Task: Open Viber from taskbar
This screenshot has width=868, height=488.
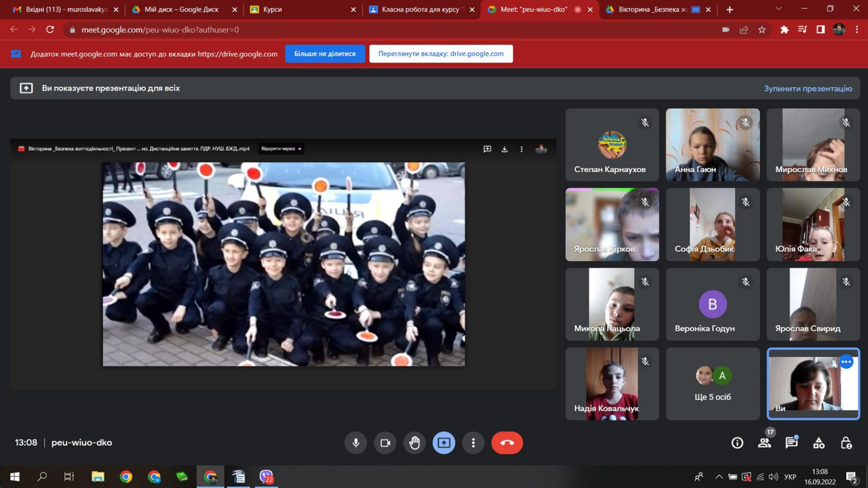Action: click(x=267, y=477)
